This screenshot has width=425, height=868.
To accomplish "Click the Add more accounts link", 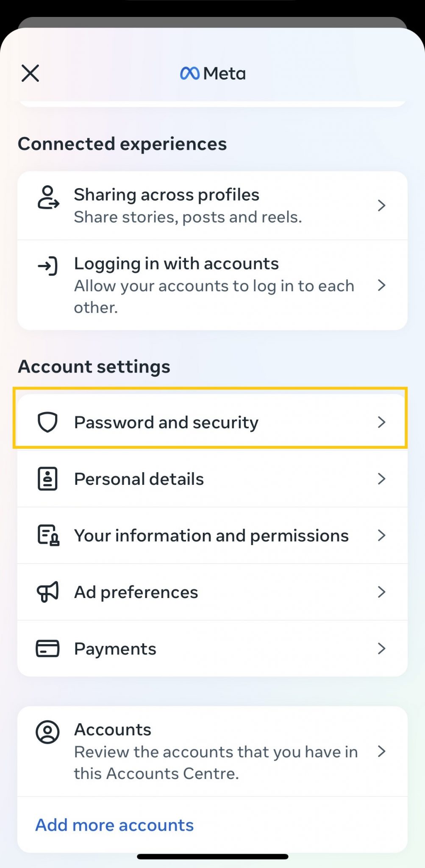I will pos(114,824).
